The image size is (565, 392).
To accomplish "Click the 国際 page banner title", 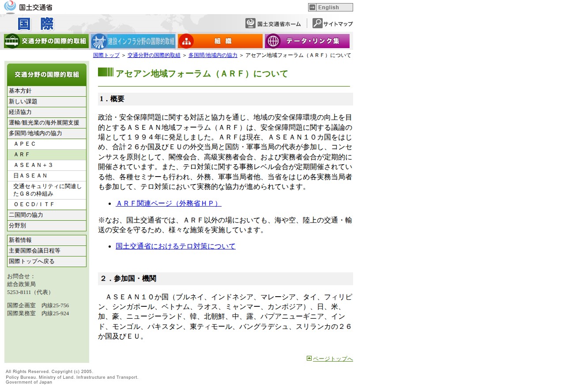I will pyautogui.click(x=36, y=24).
